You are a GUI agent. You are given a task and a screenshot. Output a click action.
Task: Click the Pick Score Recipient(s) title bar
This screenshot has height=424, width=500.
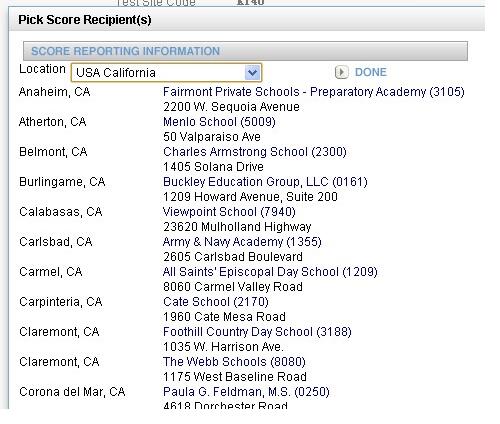coord(247,19)
